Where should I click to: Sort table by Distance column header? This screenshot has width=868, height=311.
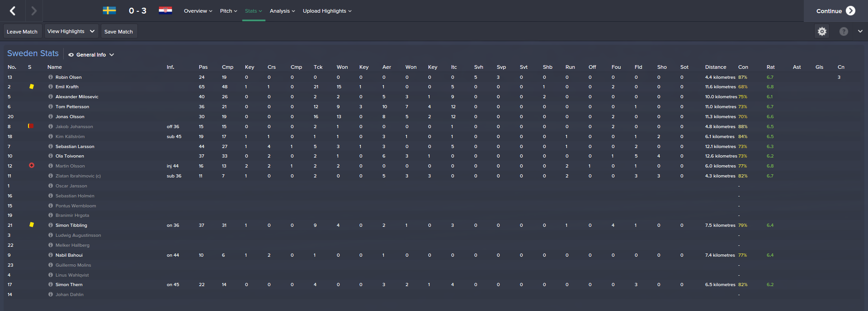[716, 67]
